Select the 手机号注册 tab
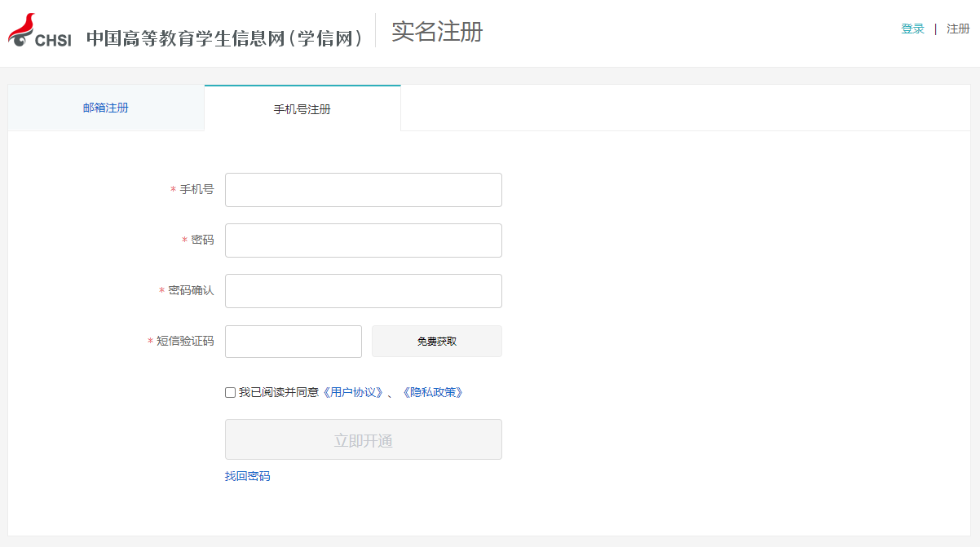The height and width of the screenshot is (547, 980). click(302, 108)
